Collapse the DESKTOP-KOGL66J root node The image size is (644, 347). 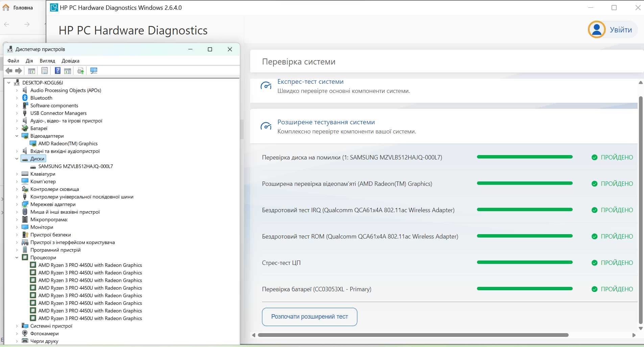(x=9, y=82)
